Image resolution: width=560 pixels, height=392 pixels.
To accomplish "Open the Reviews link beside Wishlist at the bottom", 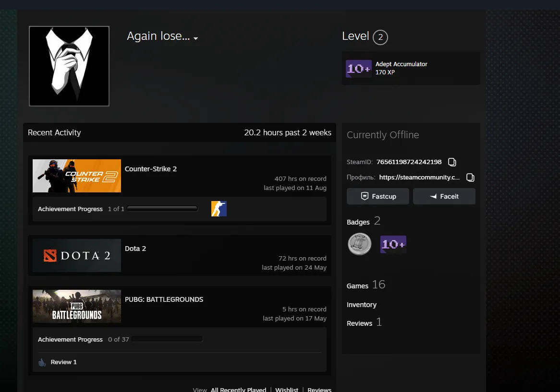I will tap(319, 390).
